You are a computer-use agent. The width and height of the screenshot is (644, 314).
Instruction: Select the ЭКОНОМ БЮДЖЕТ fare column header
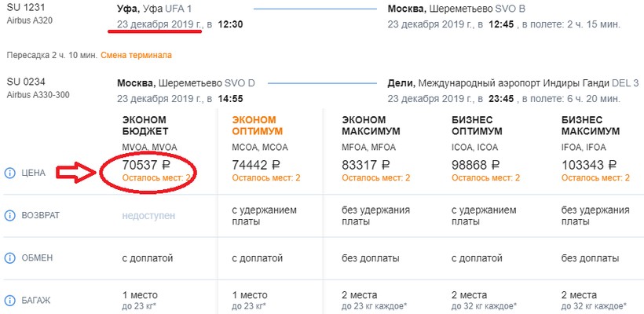pos(145,124)
